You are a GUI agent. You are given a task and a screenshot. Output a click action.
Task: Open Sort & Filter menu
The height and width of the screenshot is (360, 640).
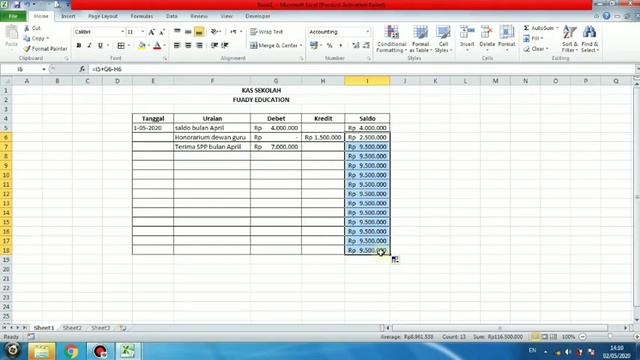point(569,39)
